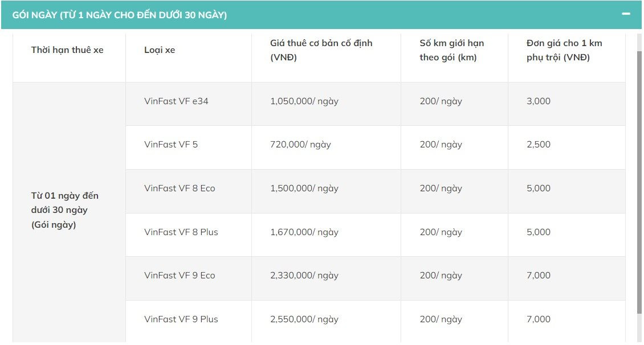Viewport: 644px width, 345px height.
Task: Click the VinFast VF 9 Plus row
Action: (180, 319)
